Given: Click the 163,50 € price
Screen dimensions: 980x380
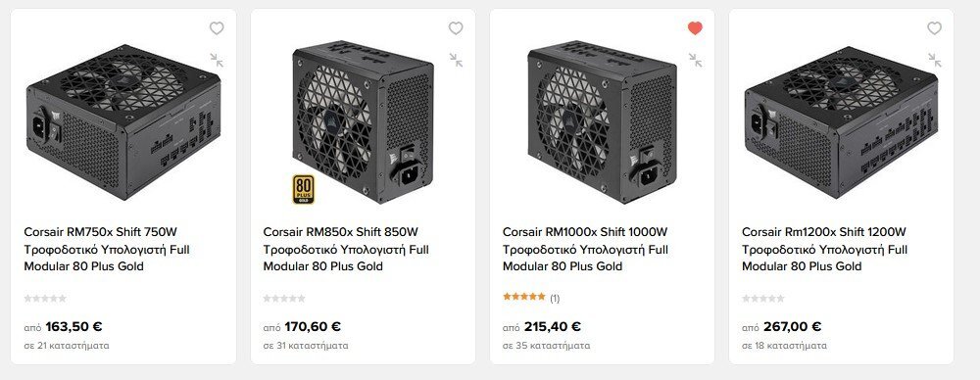Looking at the screenshot, I should click(x=73, y=326).
